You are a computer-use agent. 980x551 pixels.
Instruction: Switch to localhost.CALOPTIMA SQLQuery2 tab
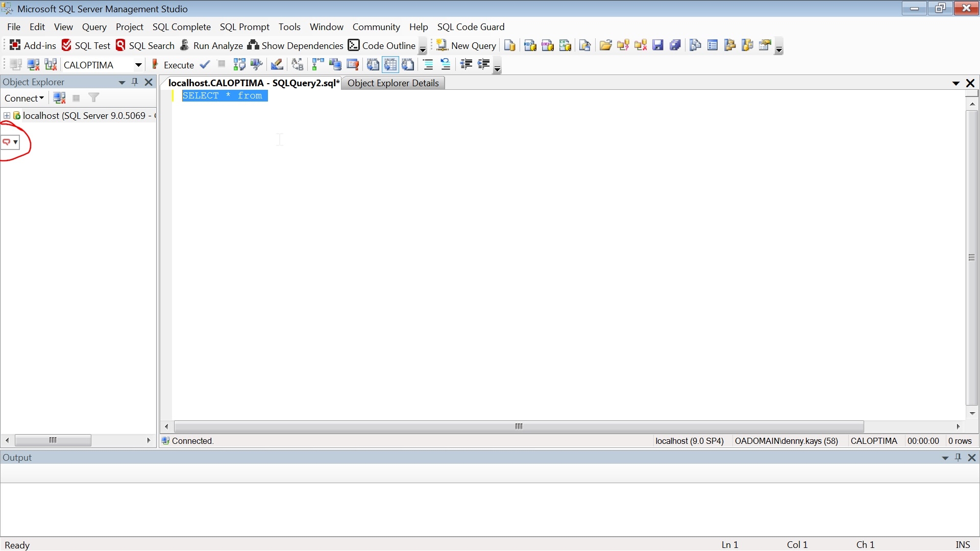(253, 82)
